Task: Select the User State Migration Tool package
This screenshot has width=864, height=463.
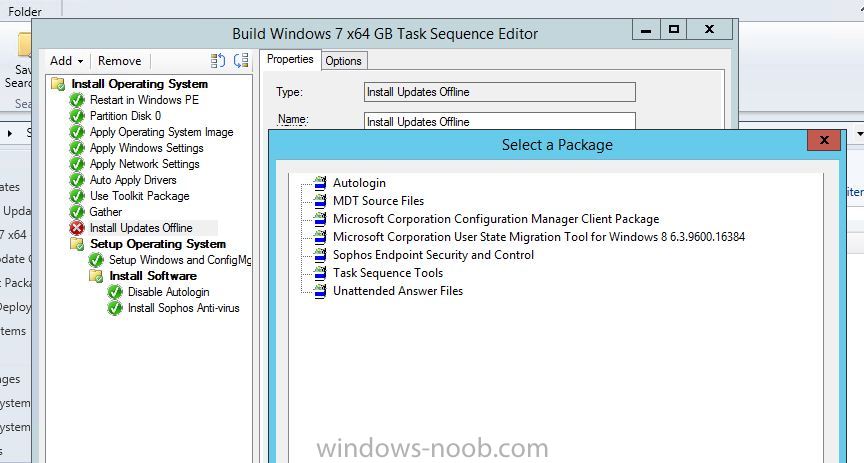Action: (539, 237)
